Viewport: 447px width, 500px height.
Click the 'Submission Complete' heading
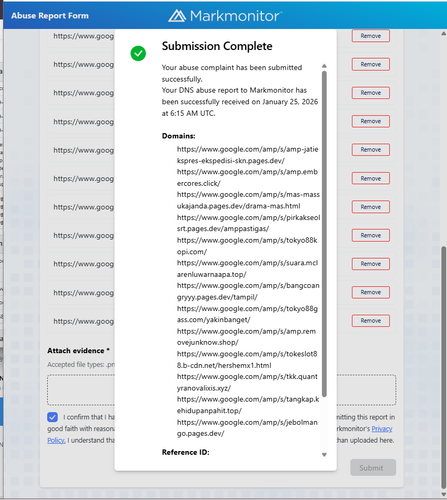pos(217,46)
